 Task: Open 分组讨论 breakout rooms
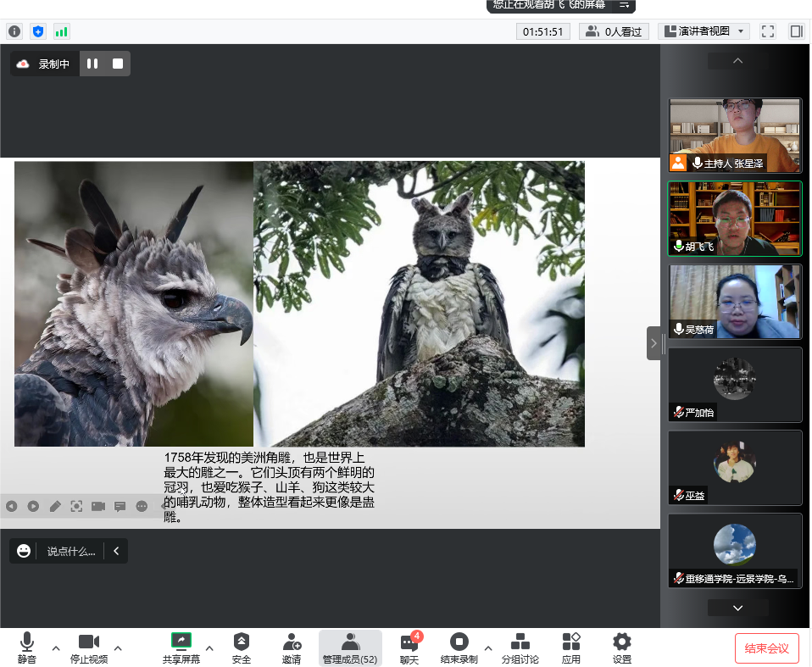[x=520, y=648]
